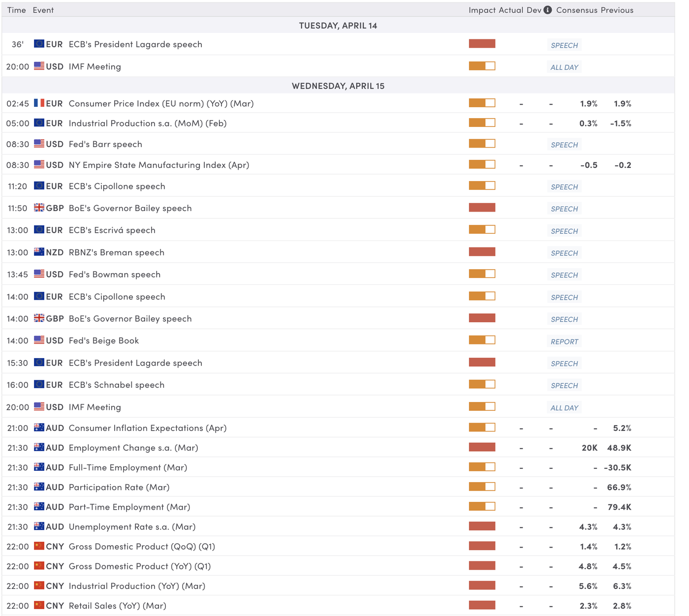The width and height of the screenshot is (689, 616).
Task: Click the UK flag on the 11:50 Bailey speech row
Action: tap(39, 208)
